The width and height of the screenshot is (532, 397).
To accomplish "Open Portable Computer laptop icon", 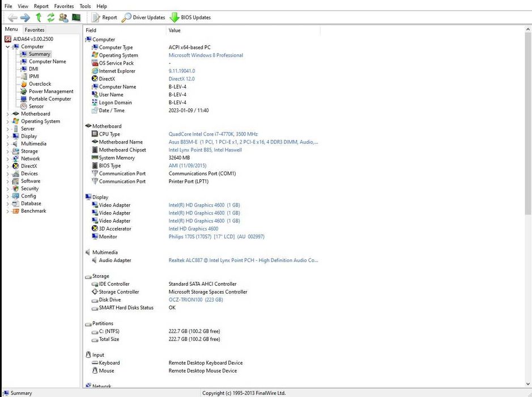I will 24,99.
